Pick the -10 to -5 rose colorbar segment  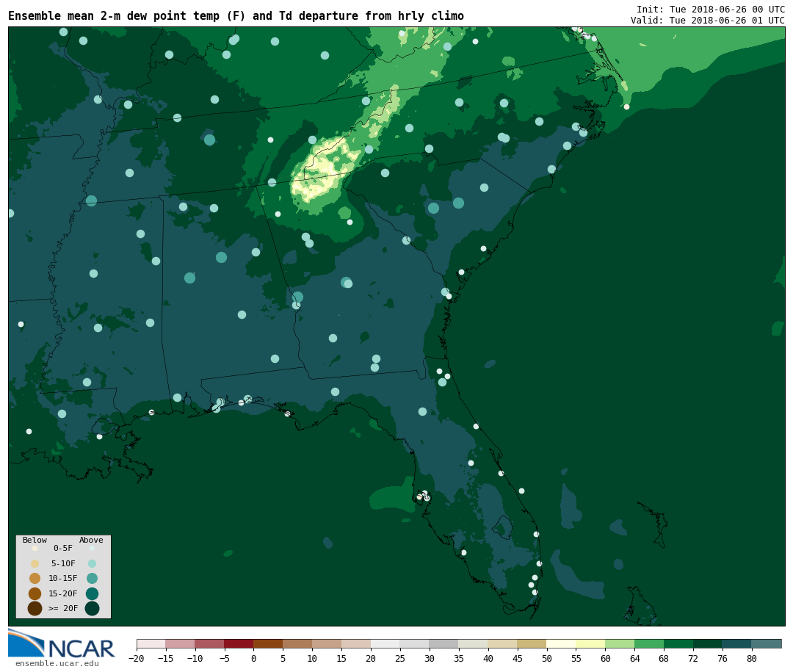[209, 644]
